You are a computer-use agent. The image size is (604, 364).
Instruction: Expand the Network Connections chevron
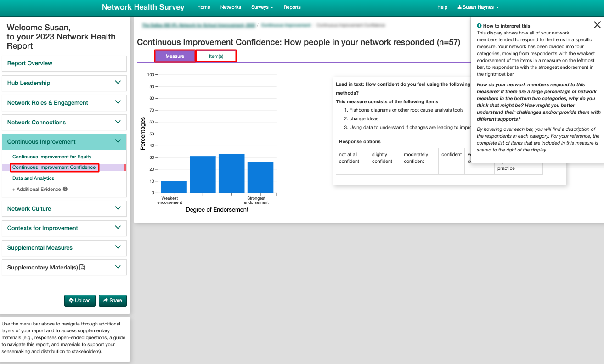coord(118,122)
